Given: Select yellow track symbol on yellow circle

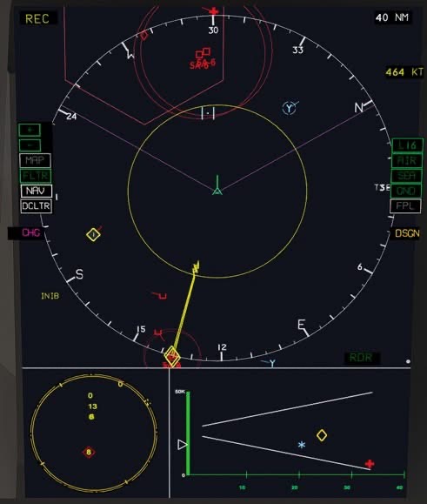Looking at the screenshot, I should click(196, 268).
